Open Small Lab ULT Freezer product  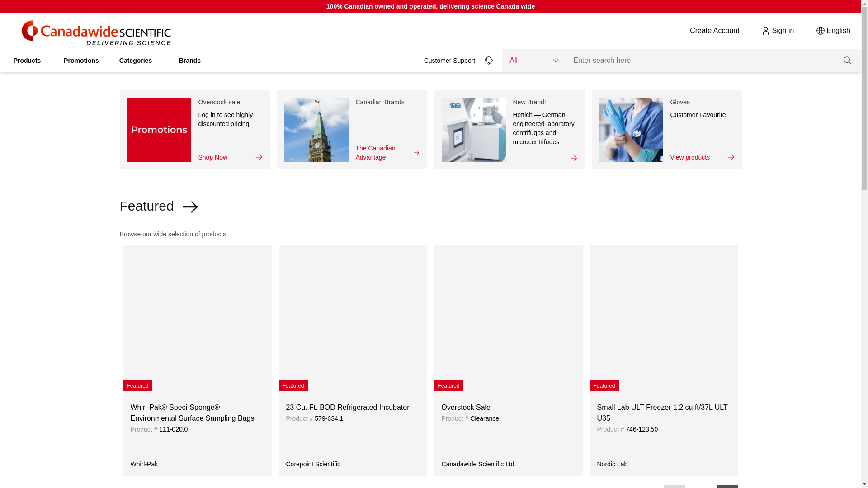point(662,413)
